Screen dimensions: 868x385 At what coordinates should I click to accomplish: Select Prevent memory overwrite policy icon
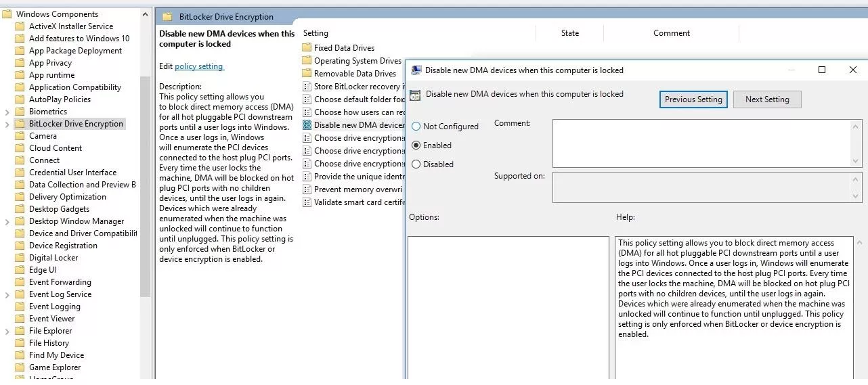(x=307, y=189)
